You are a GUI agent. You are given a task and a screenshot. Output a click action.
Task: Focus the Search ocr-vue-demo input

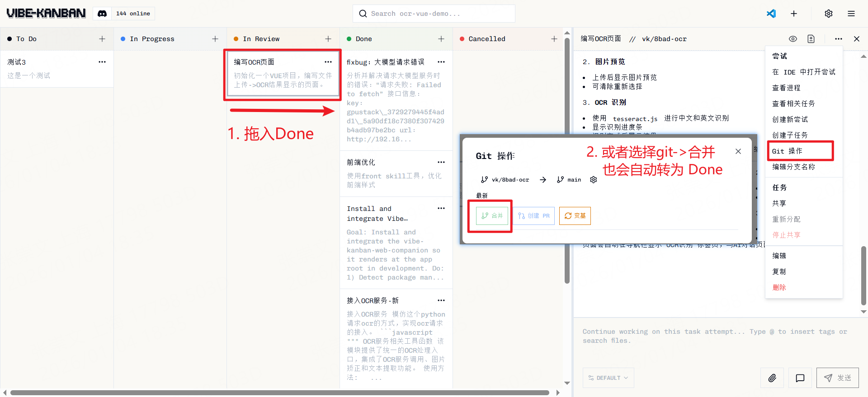click(x=434, y=14)
